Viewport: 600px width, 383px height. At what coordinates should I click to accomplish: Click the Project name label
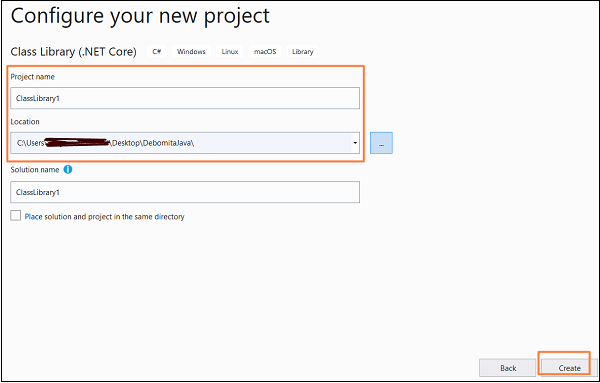pos(33,77)
